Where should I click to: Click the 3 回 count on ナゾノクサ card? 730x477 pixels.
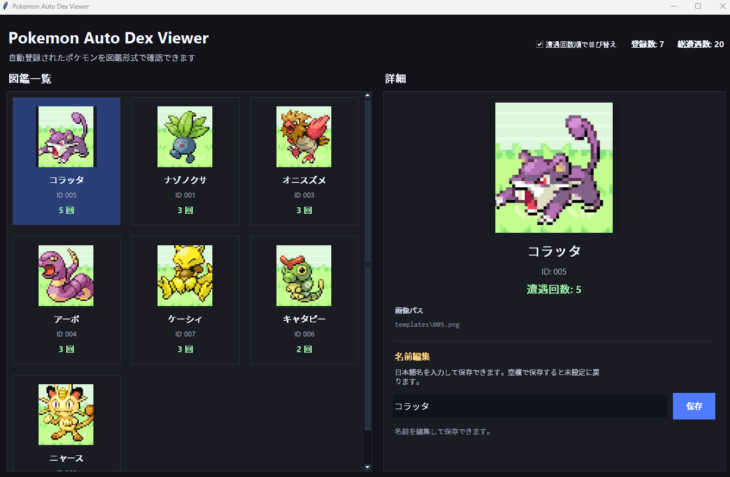(185, 210)
